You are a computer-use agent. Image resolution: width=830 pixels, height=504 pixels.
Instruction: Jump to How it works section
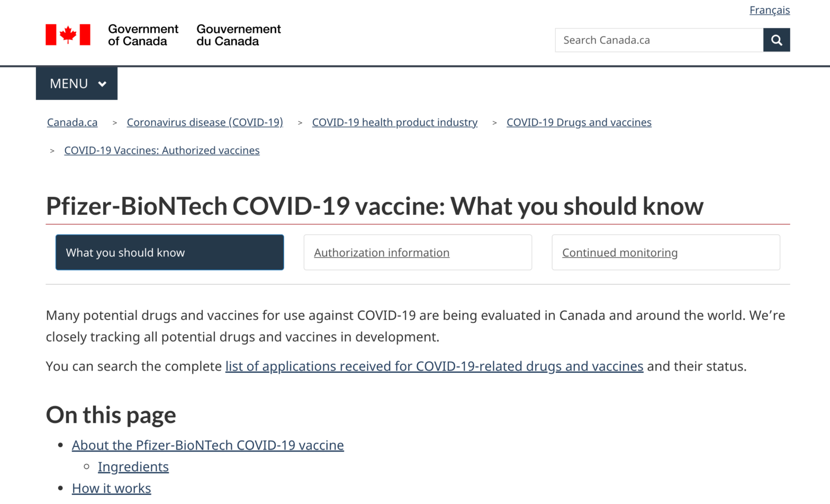[112, 489]
